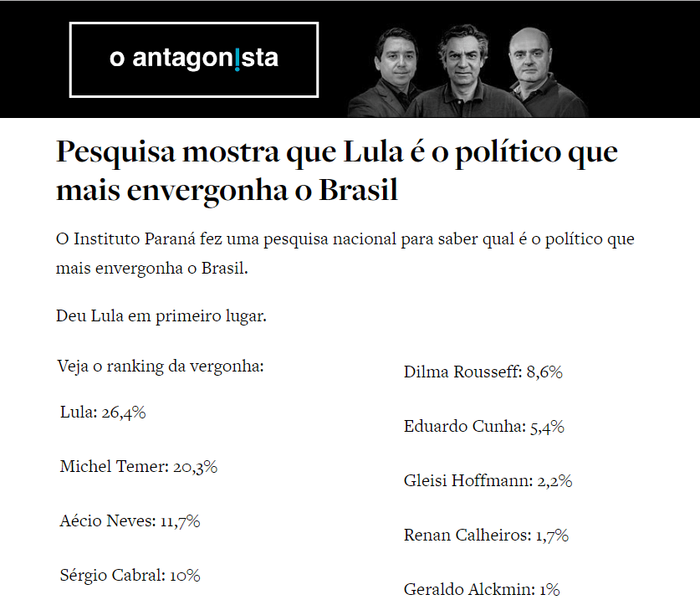Click the Gleisi Hoffmann 2,2% entry
This screenshot has height=610, width=700.
(488, 481)
